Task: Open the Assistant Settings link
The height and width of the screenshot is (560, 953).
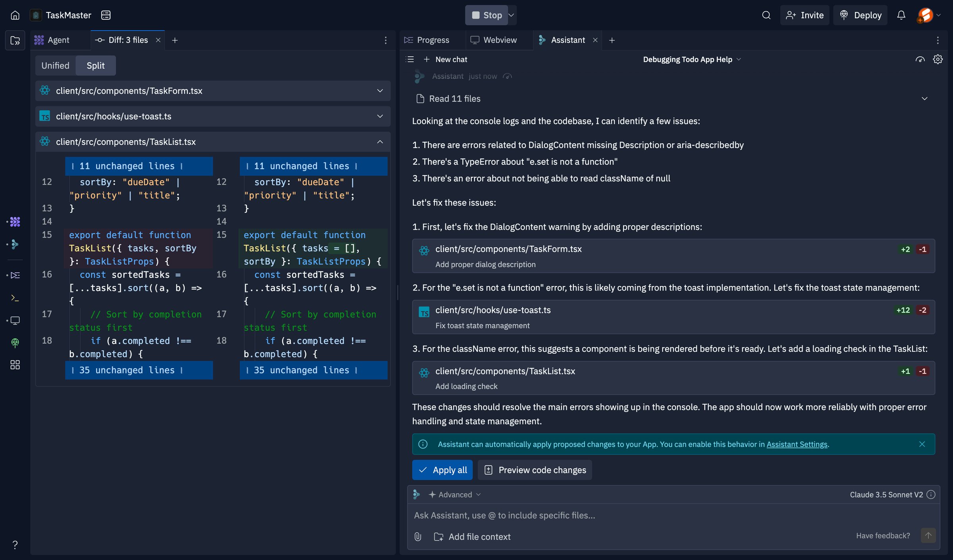Action: click(x=797, y=444)
